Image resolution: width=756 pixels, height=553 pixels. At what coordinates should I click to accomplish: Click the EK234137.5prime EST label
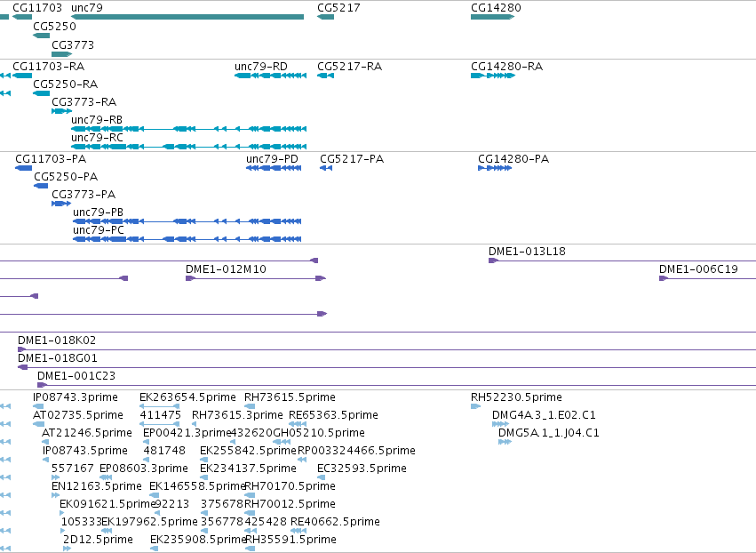tap(249, 469)
